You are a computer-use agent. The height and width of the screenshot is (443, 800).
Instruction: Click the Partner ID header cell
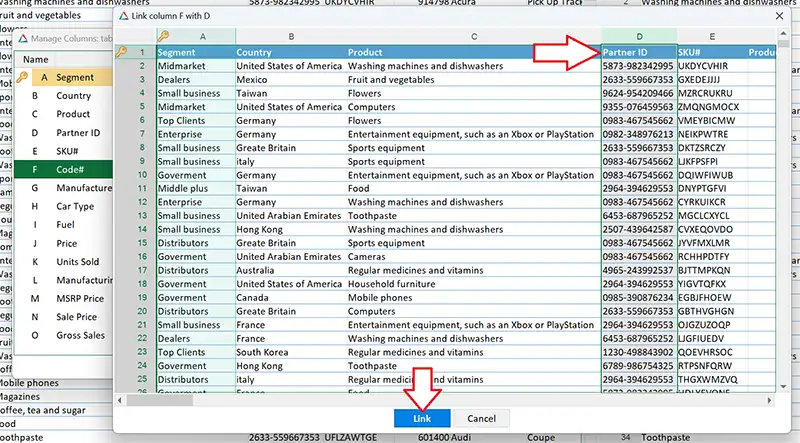[639, 52]
